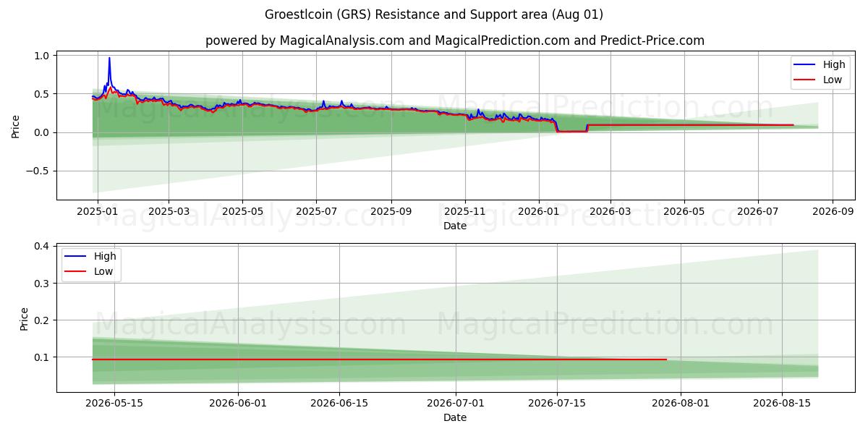Select the '2026-03' tick label
The image size is (868, 434).
click(610, 212)
